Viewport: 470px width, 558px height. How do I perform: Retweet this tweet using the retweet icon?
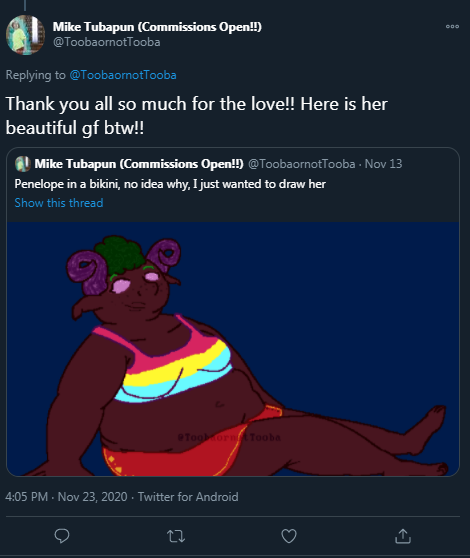[176, 536]
